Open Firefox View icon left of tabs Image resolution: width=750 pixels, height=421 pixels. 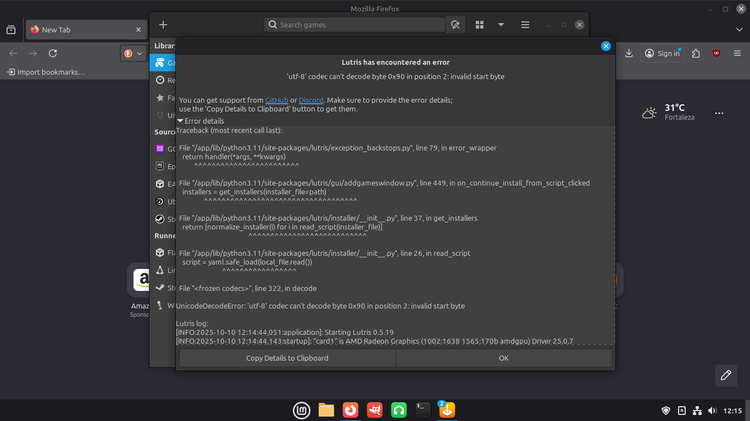pyautogui.click(x=11, y=30)
